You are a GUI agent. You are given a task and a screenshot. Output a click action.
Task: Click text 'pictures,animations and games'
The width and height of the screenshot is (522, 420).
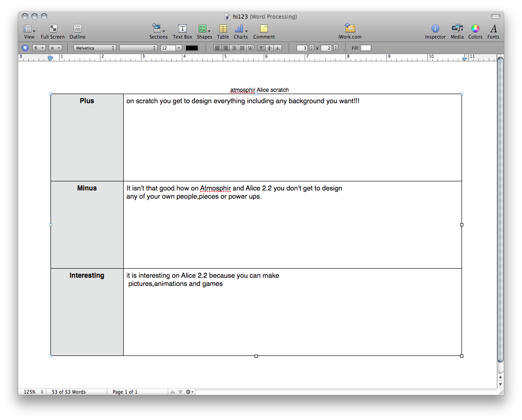pyautogui.click(x=176, y=284)
